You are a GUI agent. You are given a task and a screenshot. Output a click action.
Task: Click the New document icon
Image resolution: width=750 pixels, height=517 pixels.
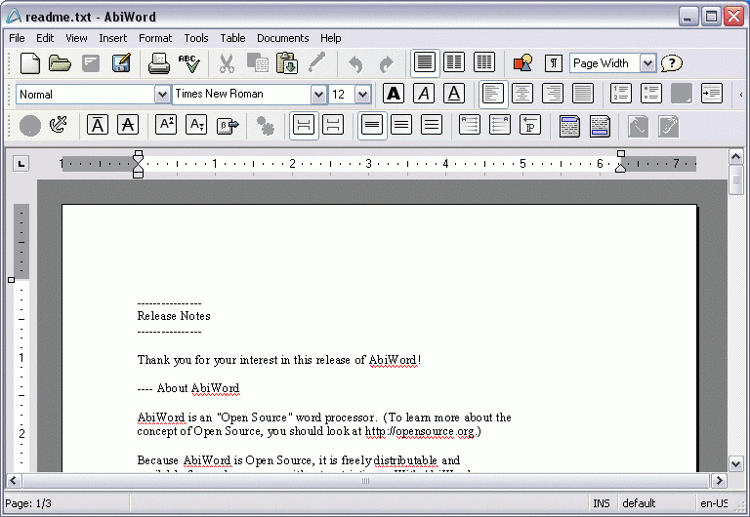coord(31,64)
